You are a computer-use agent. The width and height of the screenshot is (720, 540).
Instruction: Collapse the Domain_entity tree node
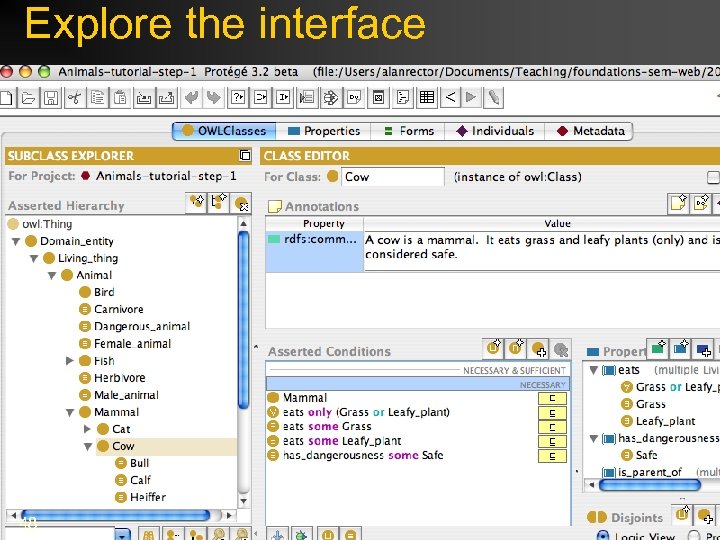point(16,241)
